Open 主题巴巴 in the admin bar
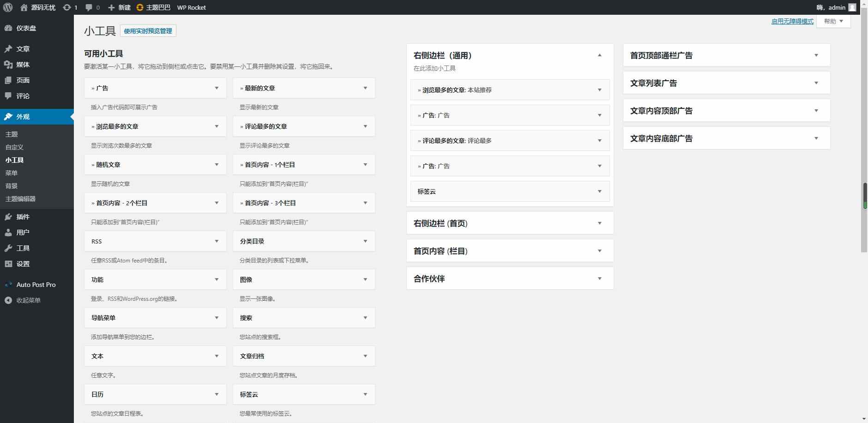This screenshot has height=423, width=868. 157,7
